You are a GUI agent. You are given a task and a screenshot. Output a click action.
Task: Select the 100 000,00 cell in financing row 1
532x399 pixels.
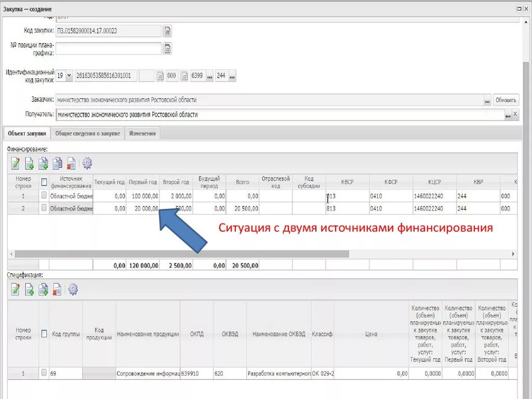coord(143,196)
